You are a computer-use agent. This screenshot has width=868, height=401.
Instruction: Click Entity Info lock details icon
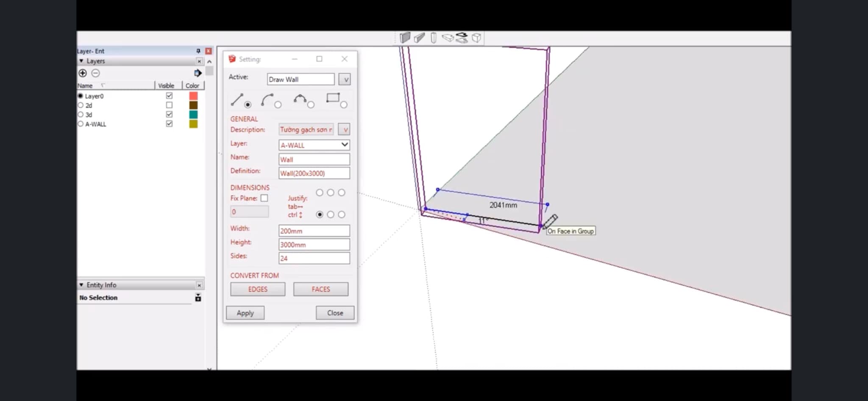tap(198, 297)
